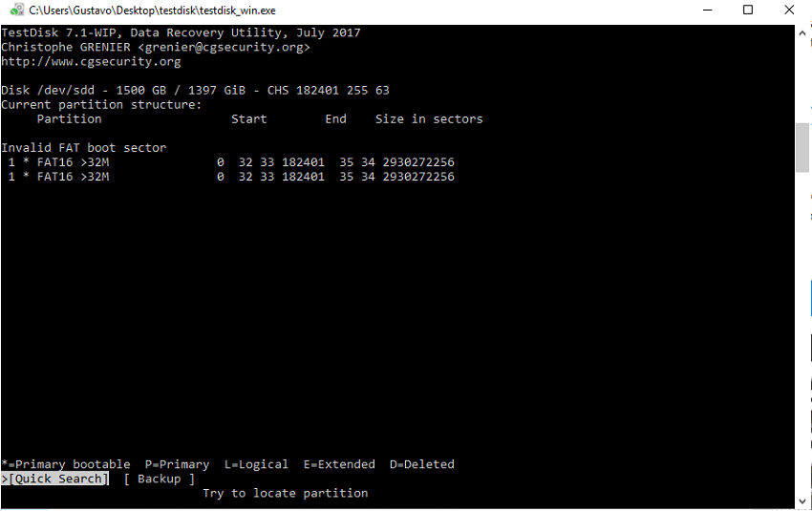Click the scrollbar down arrow
The height and width of the screenshot is (511, 812).
802,501
